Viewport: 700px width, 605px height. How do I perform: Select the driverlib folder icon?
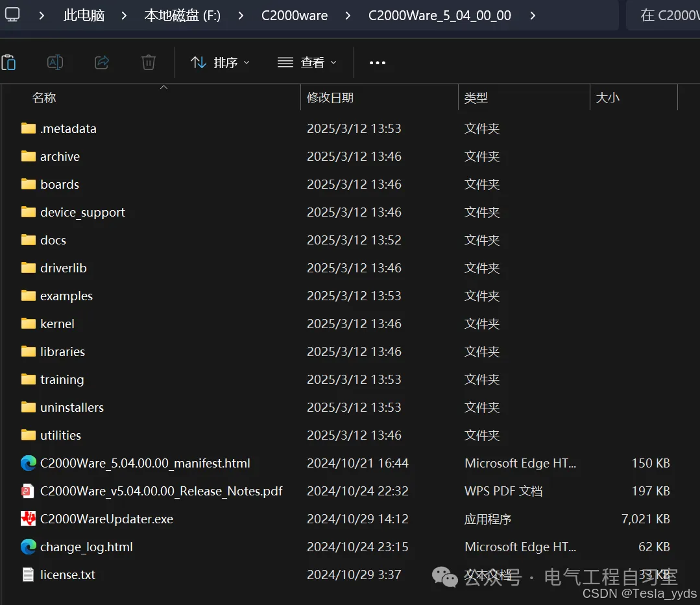click(x=29, y=268)
